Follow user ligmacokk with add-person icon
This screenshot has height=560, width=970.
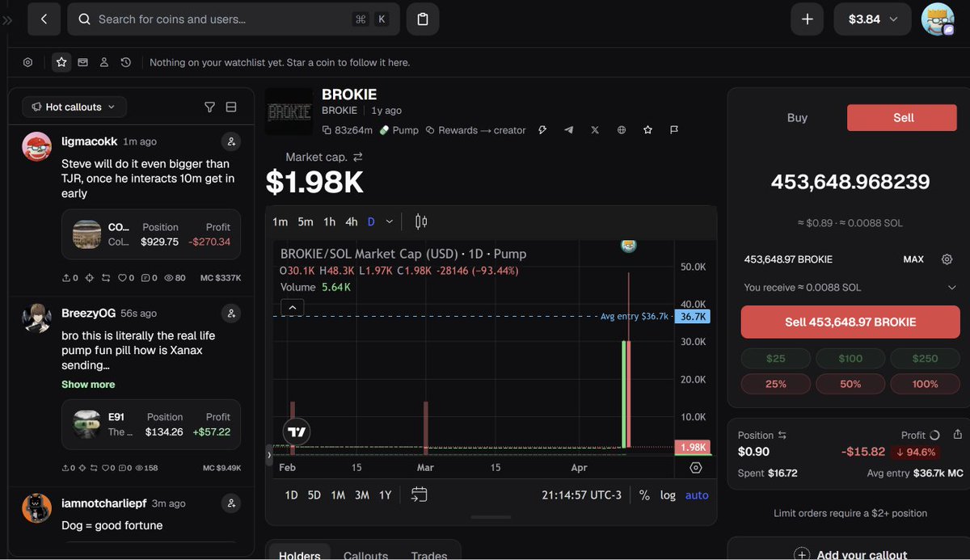(231, 141)
